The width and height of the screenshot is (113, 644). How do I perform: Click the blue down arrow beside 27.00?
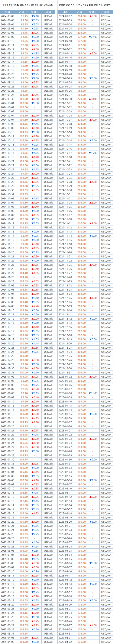point(90,37)
